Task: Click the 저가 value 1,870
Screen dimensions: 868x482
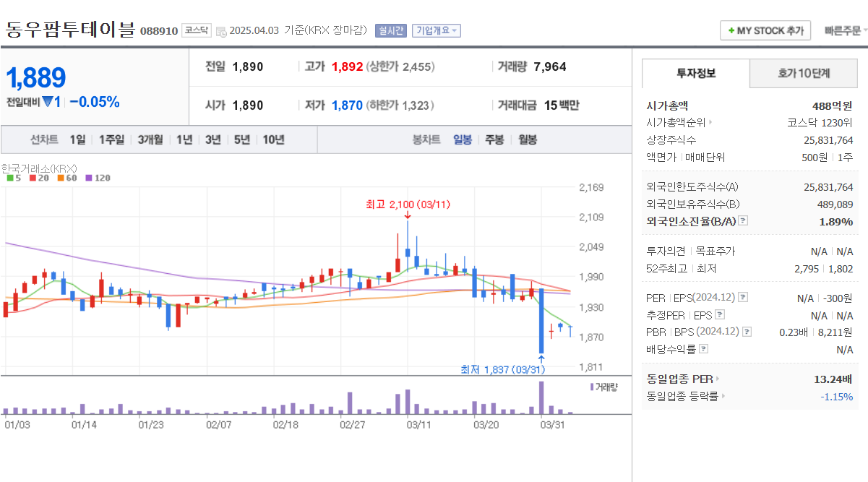Action: (x=347, y=106)
